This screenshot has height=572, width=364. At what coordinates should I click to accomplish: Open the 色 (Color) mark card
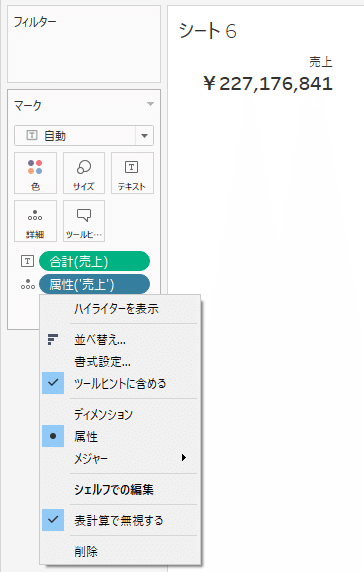click(35, 173)
